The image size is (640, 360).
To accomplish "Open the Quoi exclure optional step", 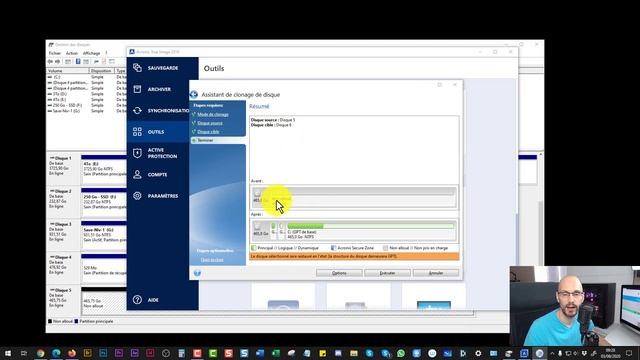I will pos(212,260).
